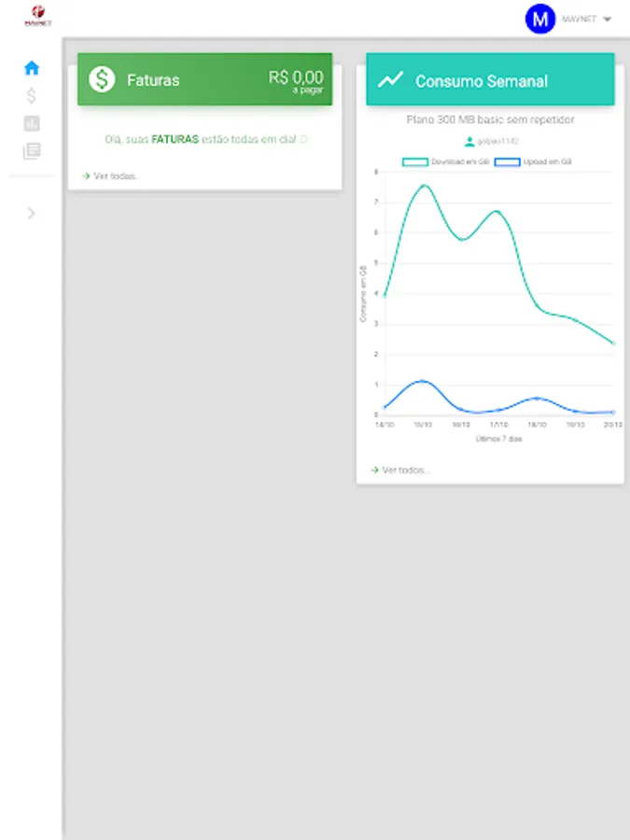
Task: Go to the Home dashboard icon
Action: click(x=32, y=68)
